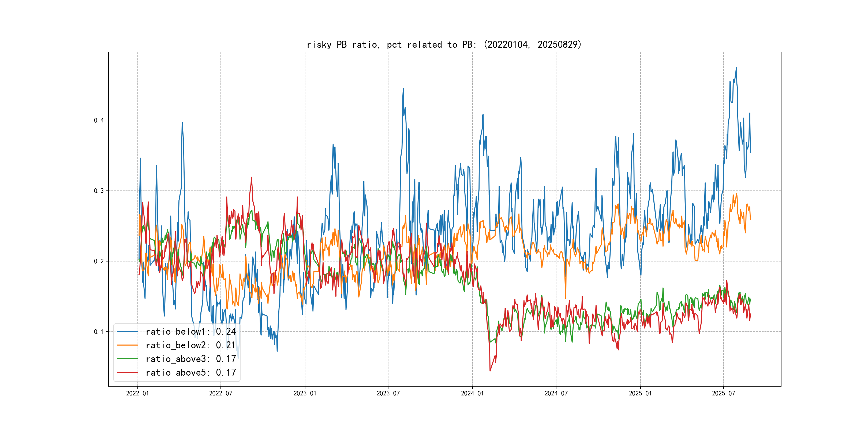
Task: Click the 2022-01 x-axis tick label
Action: pos(137,393)
